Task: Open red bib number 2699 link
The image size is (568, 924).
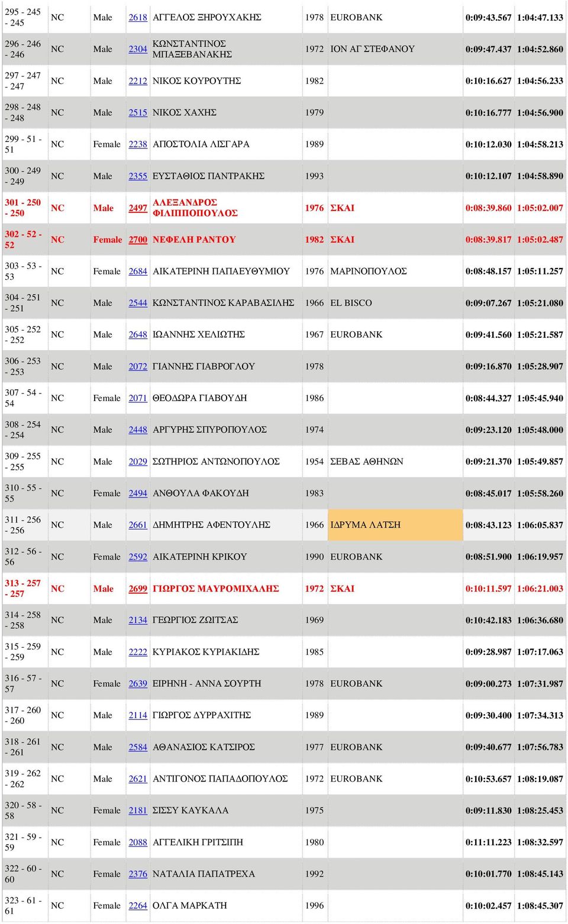Action: pos(138,589)
